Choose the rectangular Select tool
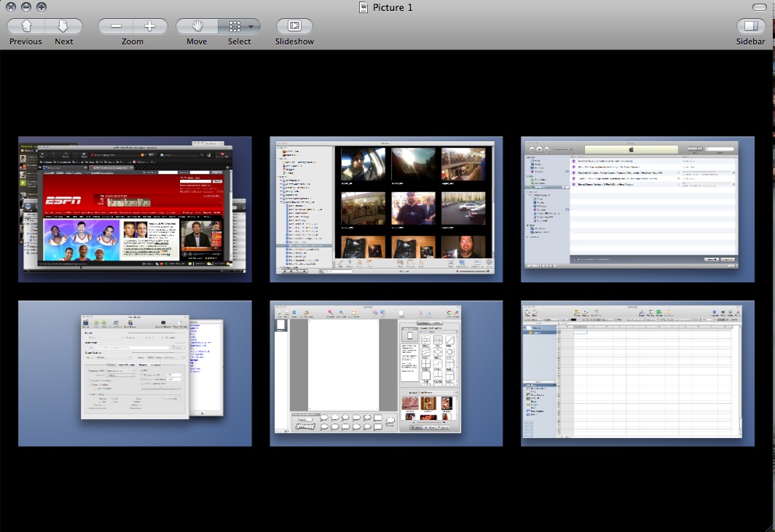 235,26
